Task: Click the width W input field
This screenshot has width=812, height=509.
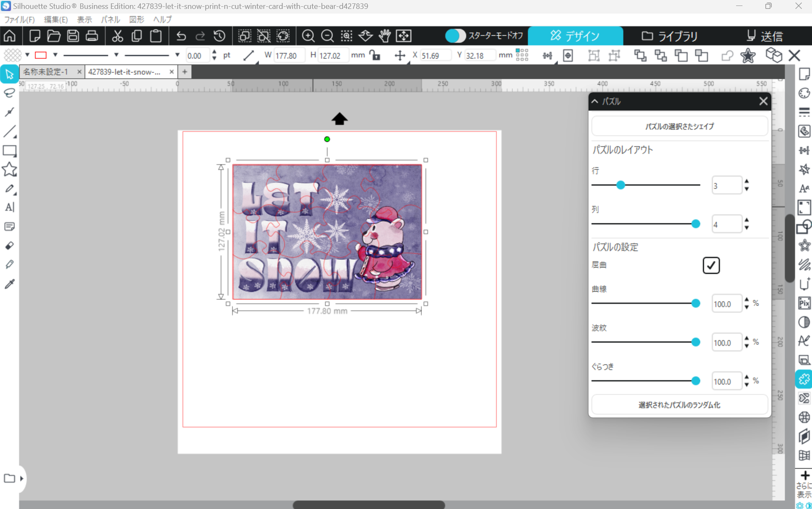Action: click(x=289, y=55)
